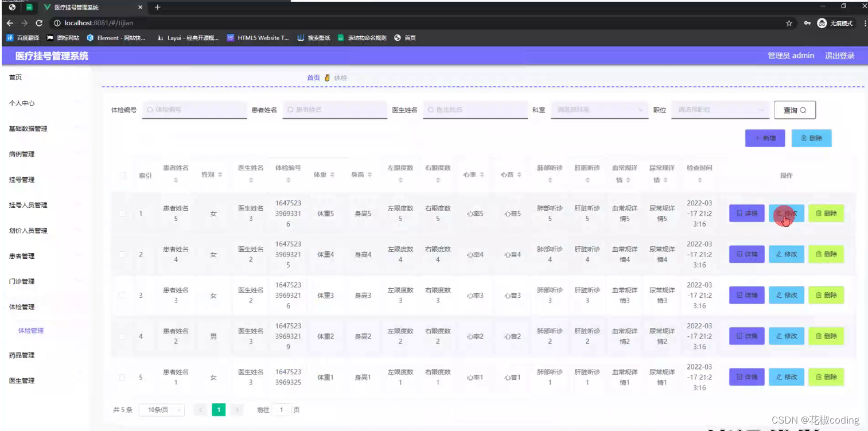Open the 10条/页 page size dropdown
868x431 pixels.
(162, 410)
